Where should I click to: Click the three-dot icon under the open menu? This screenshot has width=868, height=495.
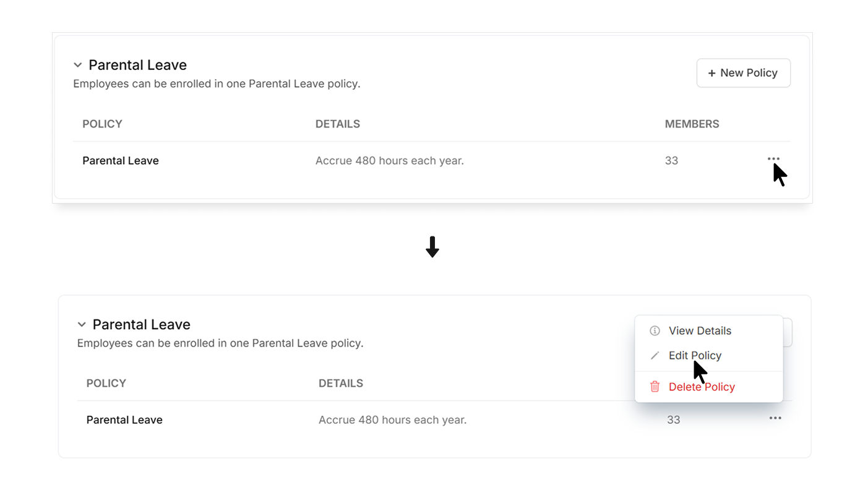coord(775,418)
